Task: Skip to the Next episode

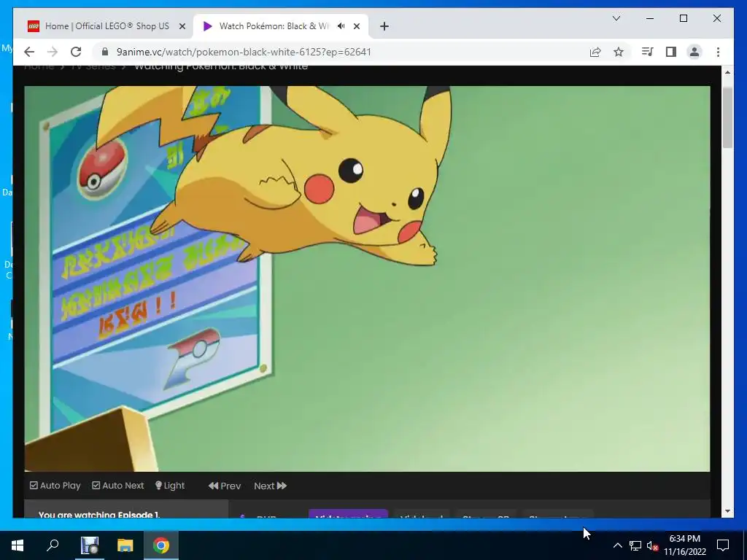Action: pos(270,486)
